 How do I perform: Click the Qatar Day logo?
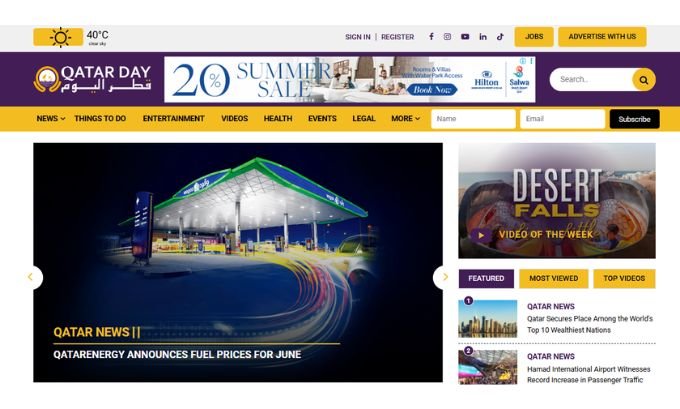pyautogui.click(x=92, y=79)
